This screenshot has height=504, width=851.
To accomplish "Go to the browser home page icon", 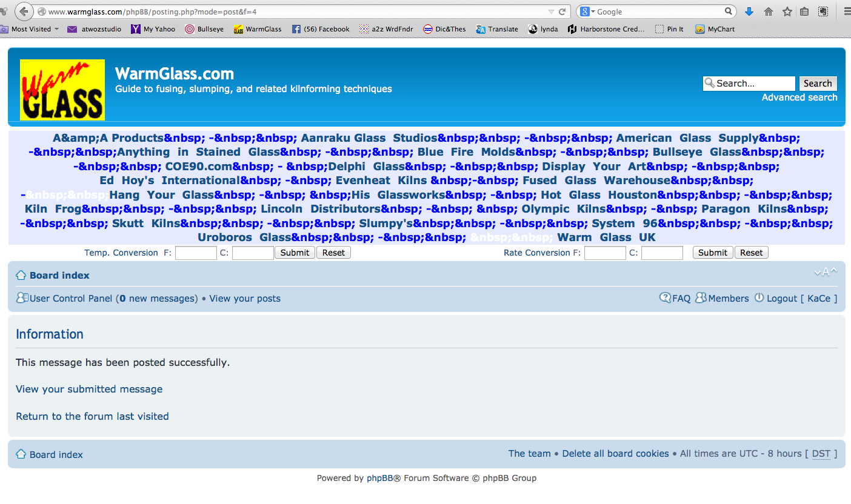I will coord(769,12).
